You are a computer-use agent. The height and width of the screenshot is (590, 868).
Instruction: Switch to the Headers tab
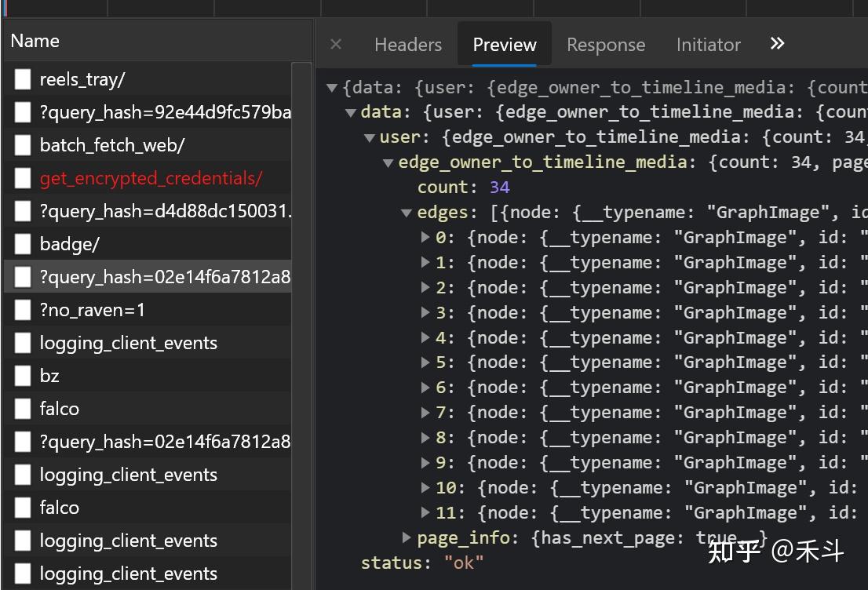(408, 44)
